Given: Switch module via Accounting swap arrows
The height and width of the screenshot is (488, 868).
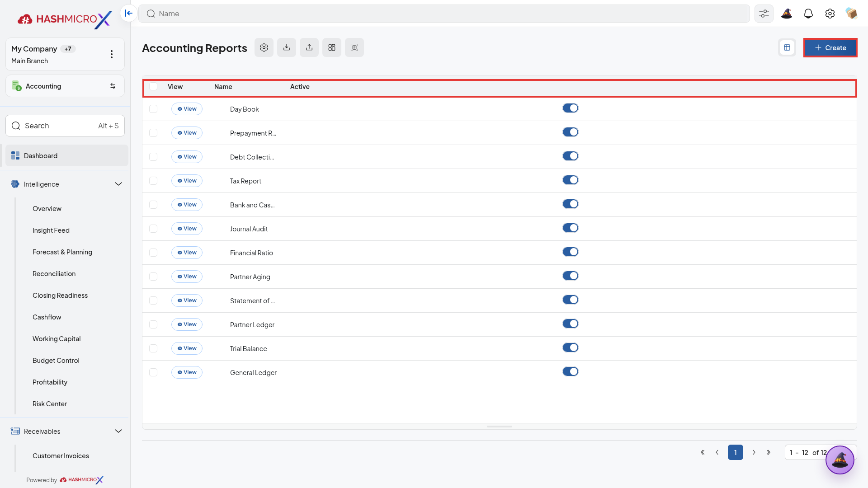Looking at the screenshot, I should (x=113, y=86).
